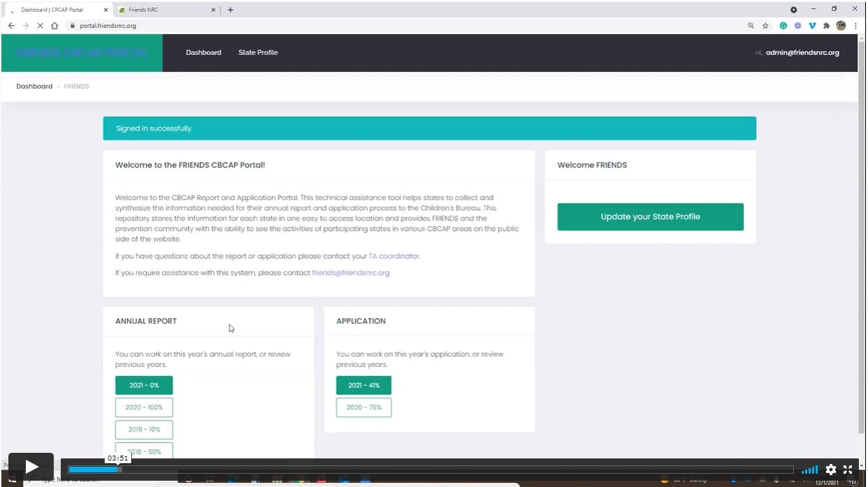
Task: Follow the TA coordinator link
Action: click(x=395, y=256)
